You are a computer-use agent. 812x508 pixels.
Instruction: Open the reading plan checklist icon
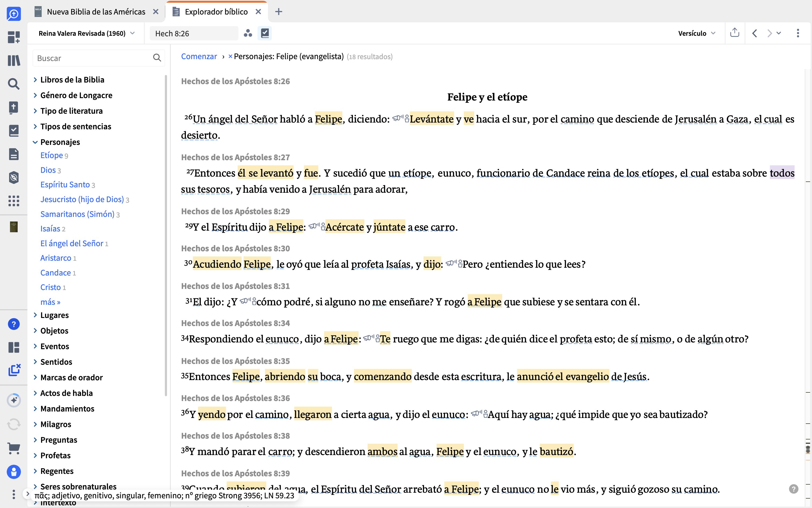[14, 131]
